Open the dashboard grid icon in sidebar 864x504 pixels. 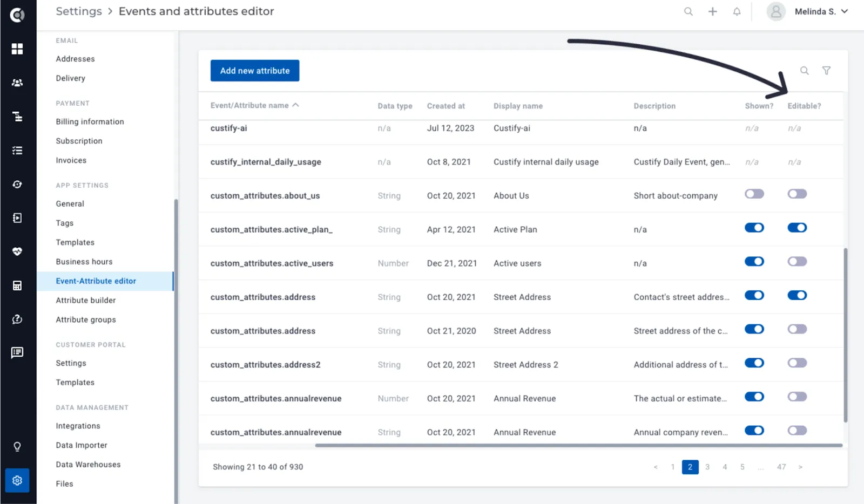point(17,49)
